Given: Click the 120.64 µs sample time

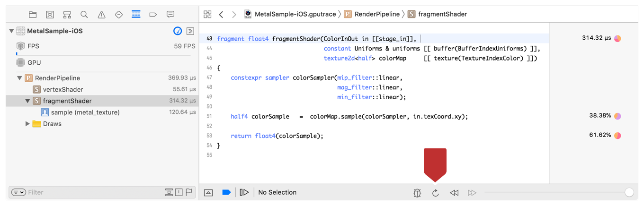Looking at the screenshot, I should point(182,112).
